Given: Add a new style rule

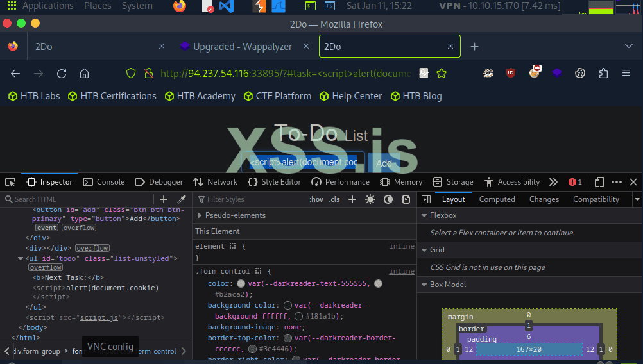Looking at the screenshot, I should [352, 199].
